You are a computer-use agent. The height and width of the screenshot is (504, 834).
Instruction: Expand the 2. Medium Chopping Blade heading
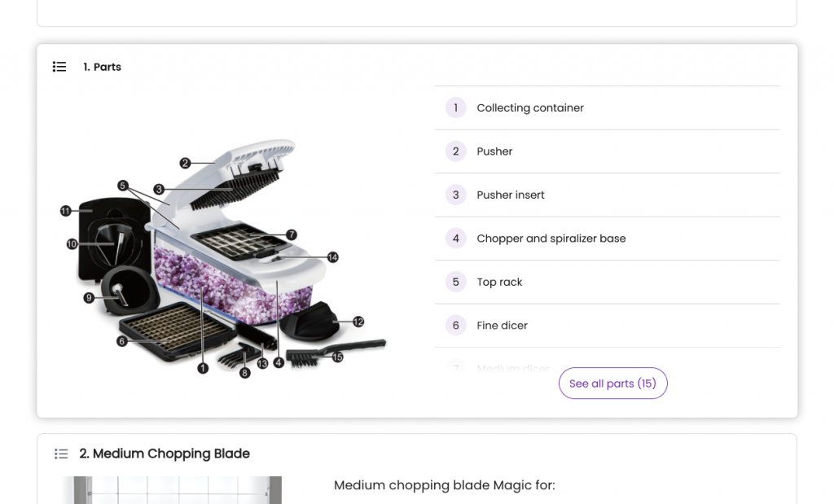165,454
